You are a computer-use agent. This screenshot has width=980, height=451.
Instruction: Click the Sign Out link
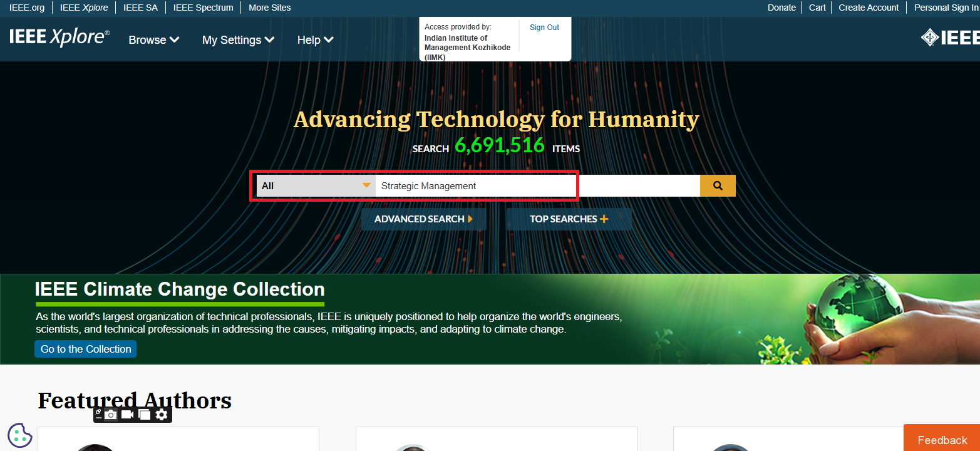pyautogui.click(x=544, y=28)
